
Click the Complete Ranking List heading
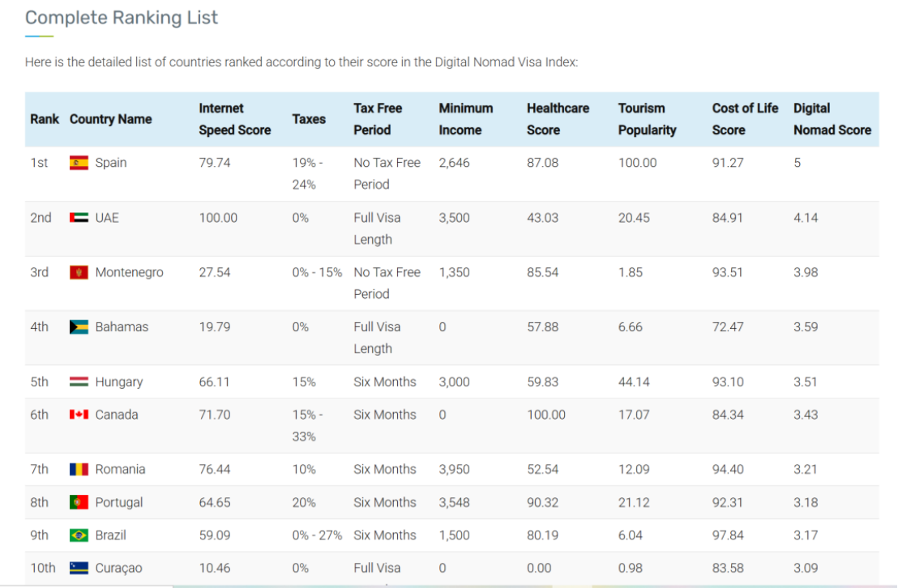122,18
